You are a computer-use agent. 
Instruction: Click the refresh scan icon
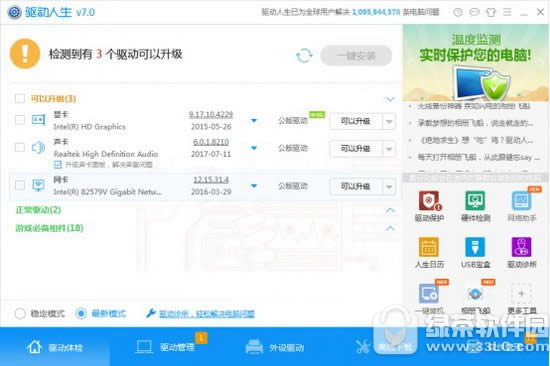click(304, 55)
